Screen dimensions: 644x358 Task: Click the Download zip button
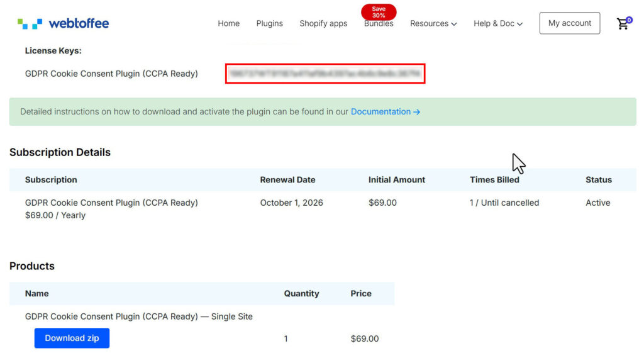pos(72,338)
